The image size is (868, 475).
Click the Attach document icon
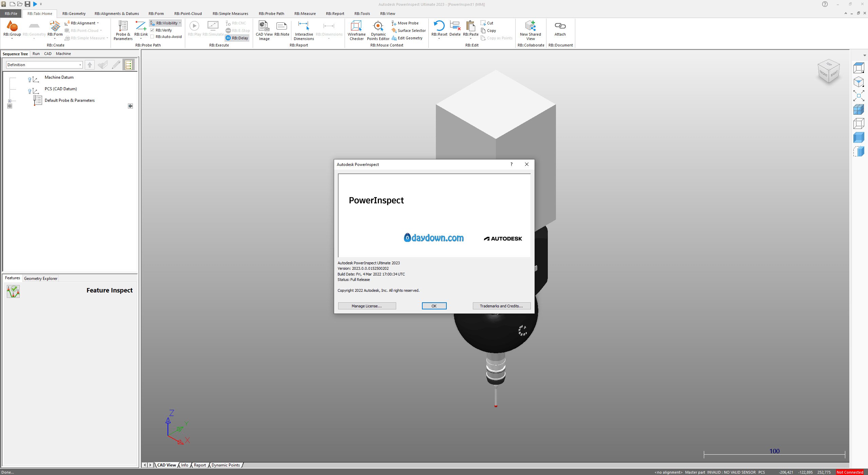[560, 26]
